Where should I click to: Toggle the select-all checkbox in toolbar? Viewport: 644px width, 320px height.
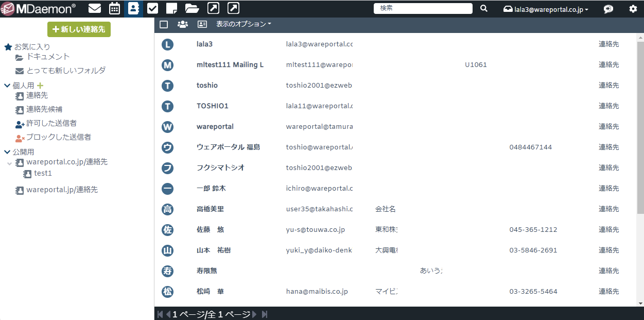pos(164,24)
